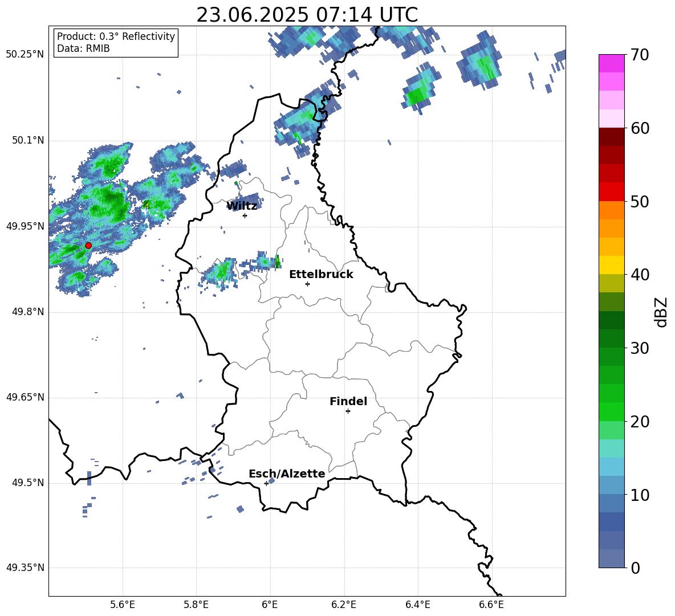Click longitude label 6.4°E
This screenshot has height=616, width=675.
pyautogui.click(x=417, y=605)
